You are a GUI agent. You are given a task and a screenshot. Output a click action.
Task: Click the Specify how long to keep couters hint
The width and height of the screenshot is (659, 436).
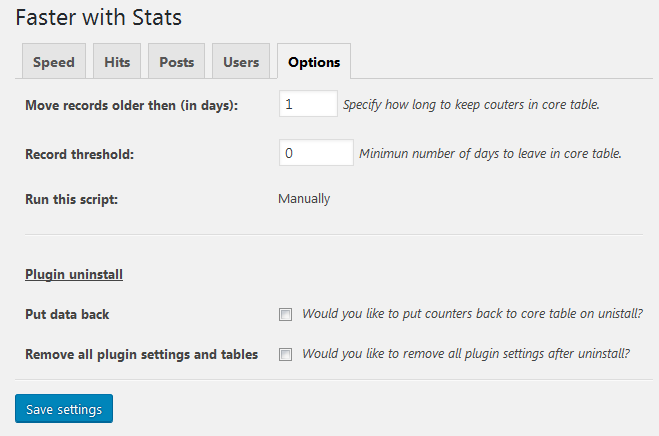[471, 105]
